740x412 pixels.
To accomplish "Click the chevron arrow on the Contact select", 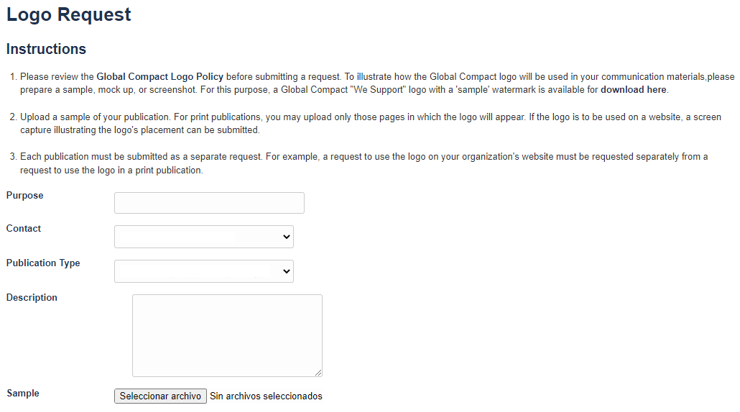I will pyautogui.click(x=287, y=237).
